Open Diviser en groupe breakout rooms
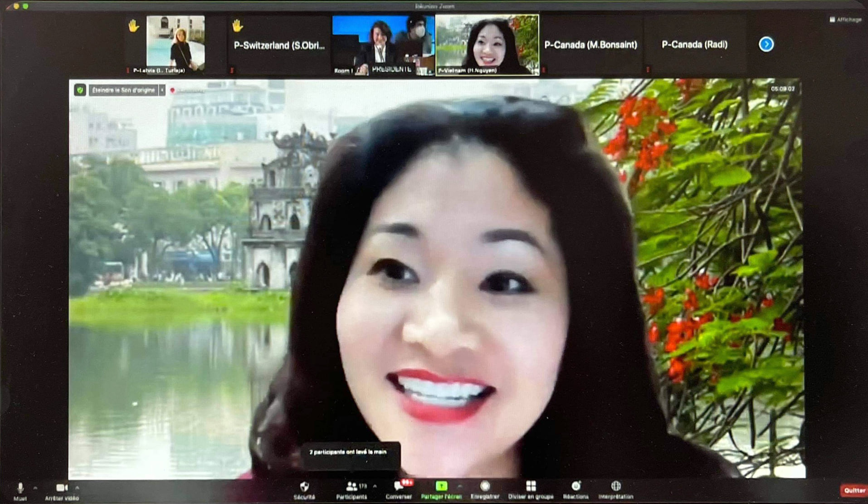The height and width of the screenshot is (504, 868). 531,487
